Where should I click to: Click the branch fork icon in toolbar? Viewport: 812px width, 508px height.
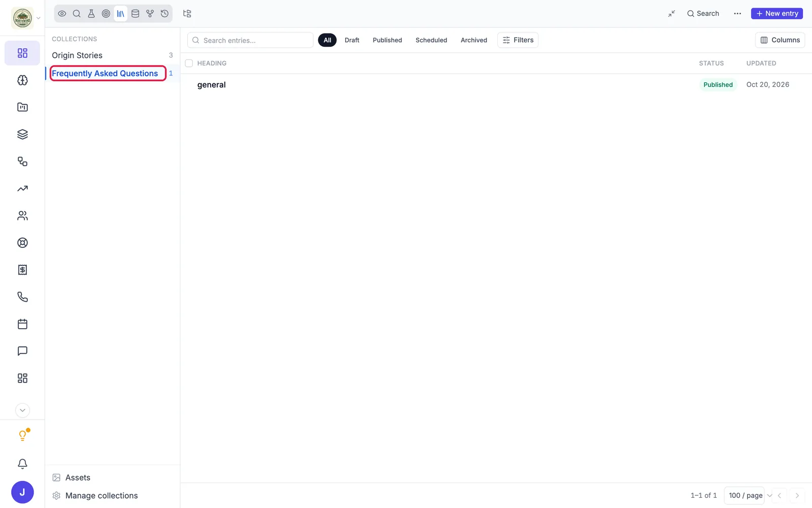click(x=150, y=14)
